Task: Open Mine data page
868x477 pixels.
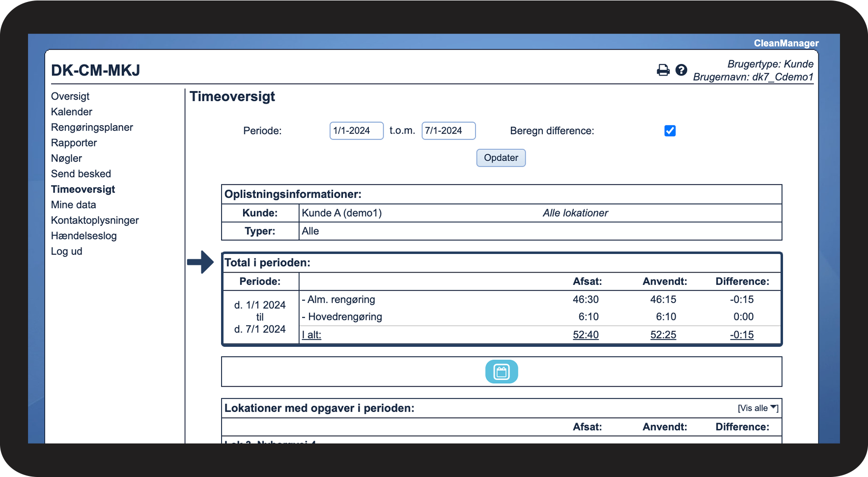Action: (x=74, y=205)
